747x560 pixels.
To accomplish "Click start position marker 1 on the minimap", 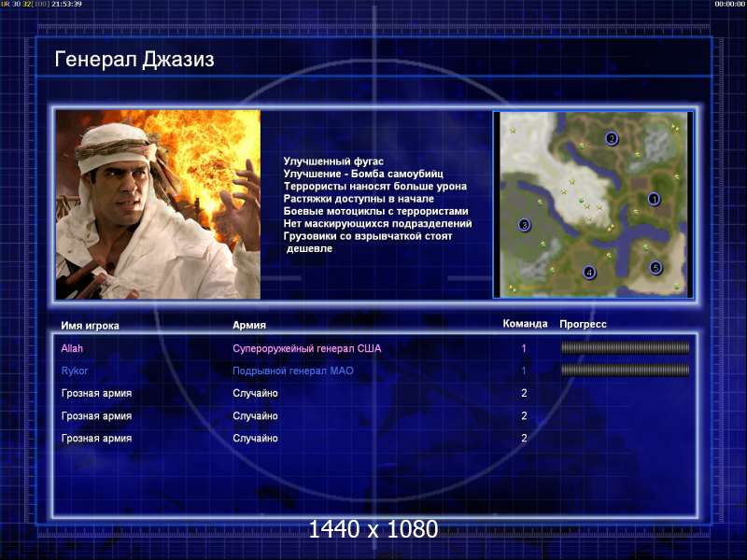I will coord(655,199).
